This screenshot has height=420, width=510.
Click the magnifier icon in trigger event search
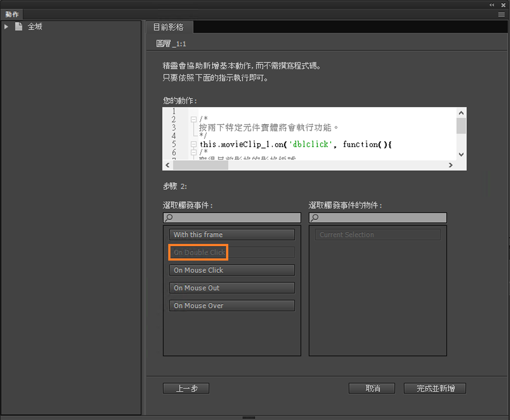[168, 218]
